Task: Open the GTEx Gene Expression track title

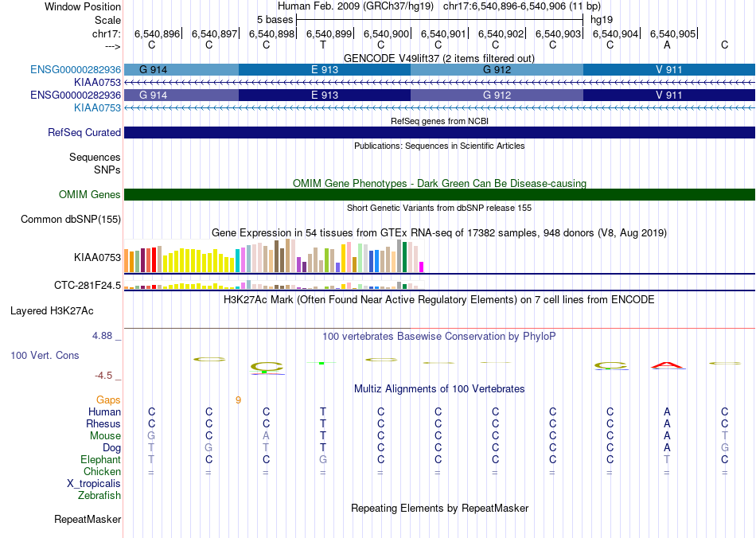Action: (x=439, y=233)
